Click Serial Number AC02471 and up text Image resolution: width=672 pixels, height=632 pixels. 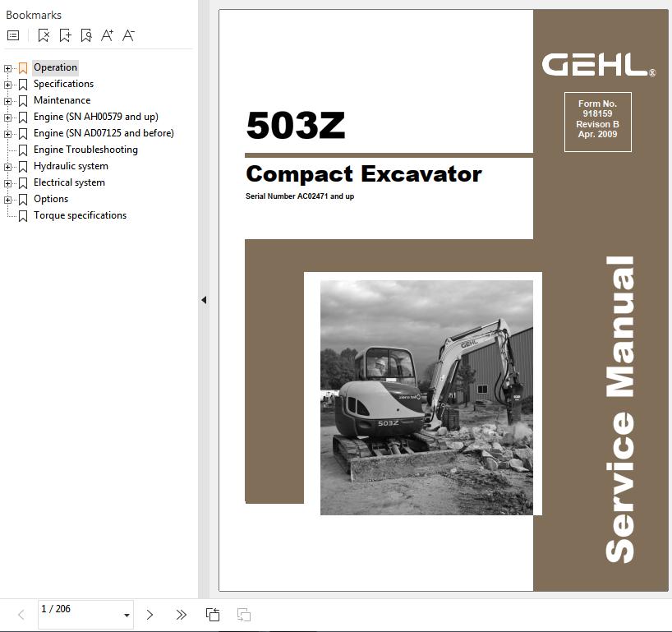coord(300,196)
